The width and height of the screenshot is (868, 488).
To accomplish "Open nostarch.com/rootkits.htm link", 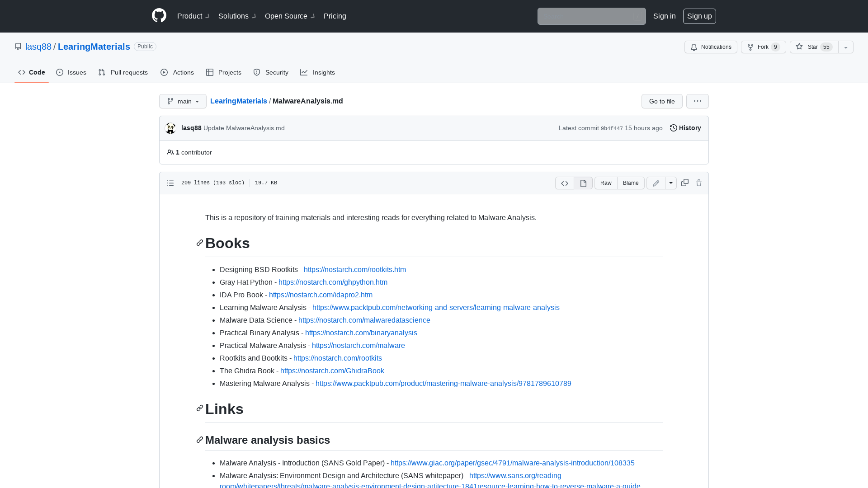I will (355, 269).
